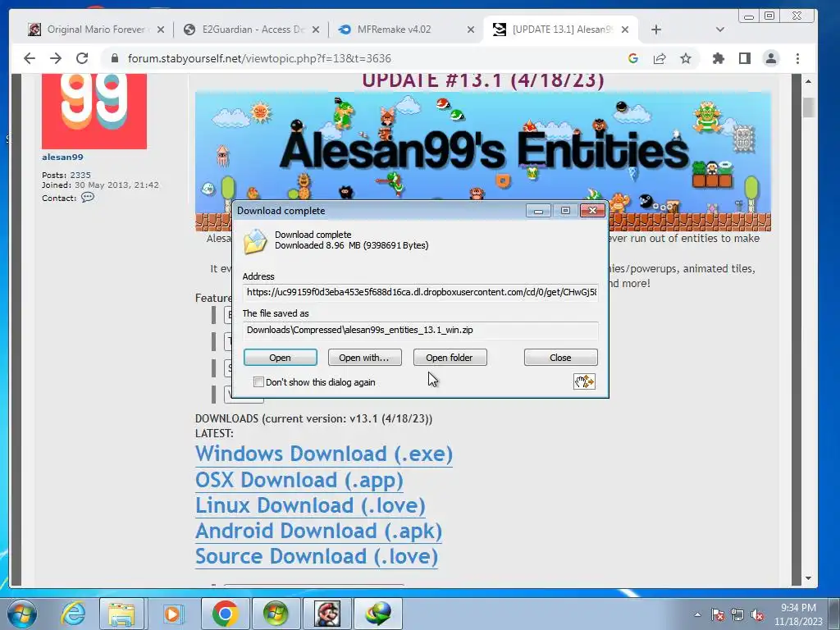Click the drag-and-drop hand icon in dialog

click(584, 381)
